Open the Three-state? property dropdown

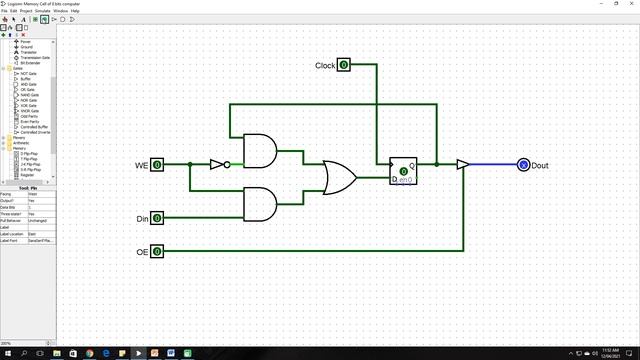[42, 214]
